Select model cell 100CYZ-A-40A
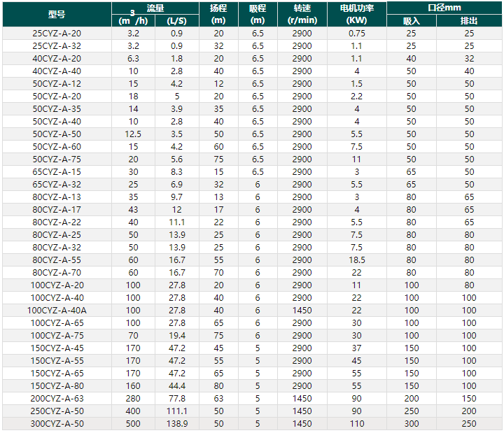504x433 pixels. pyautogui.click(x=57, y=310)
